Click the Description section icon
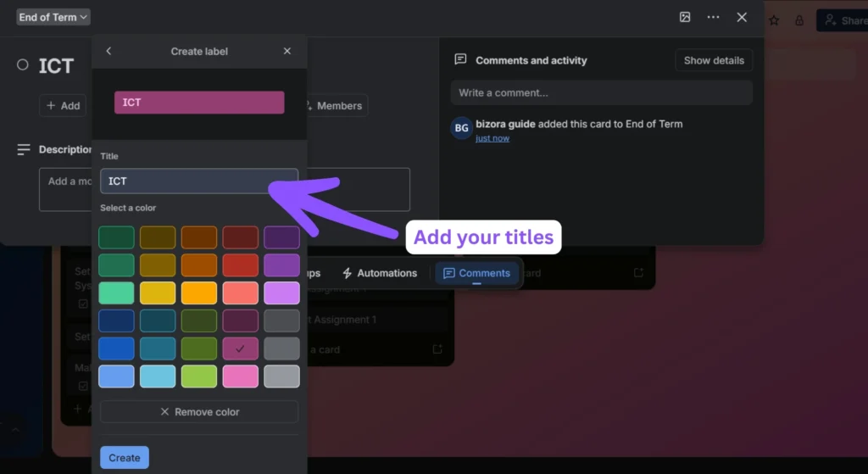868x474 pixels. coord(23,149)
